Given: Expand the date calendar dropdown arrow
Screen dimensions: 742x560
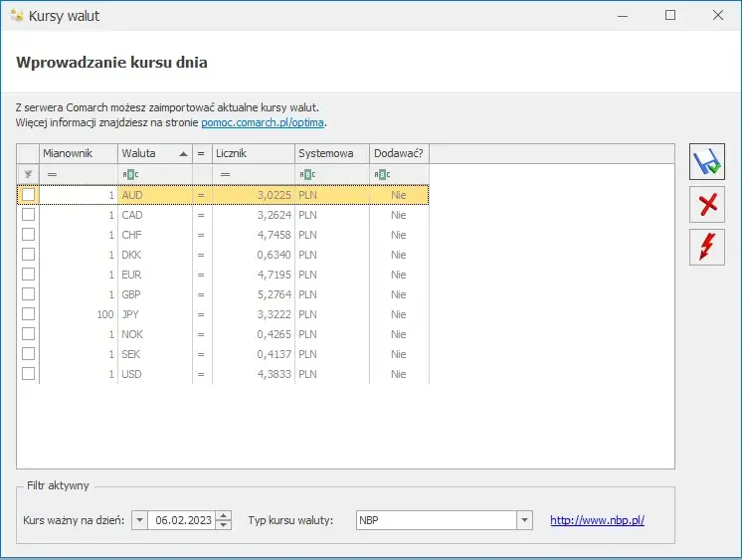Looking at the screenshot, I should coord(139,520).
